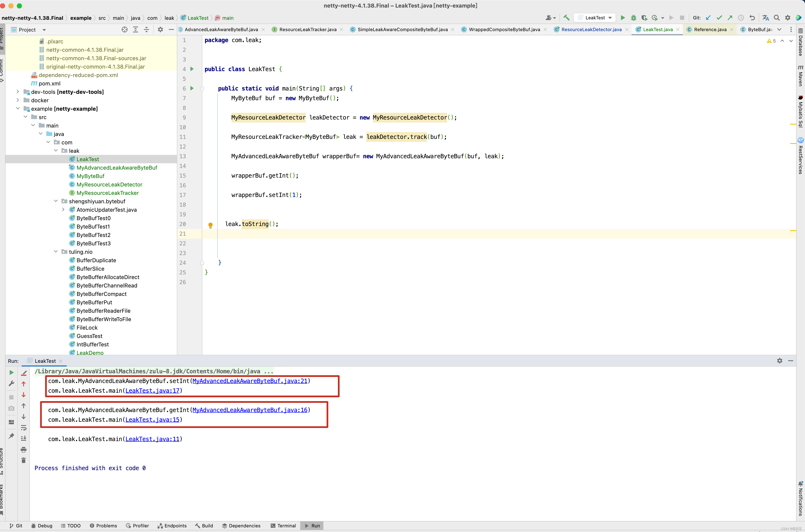
Task: Open run configuration wrench icon in Run panel
Action: pyautogui.click(x=11, y=383)
